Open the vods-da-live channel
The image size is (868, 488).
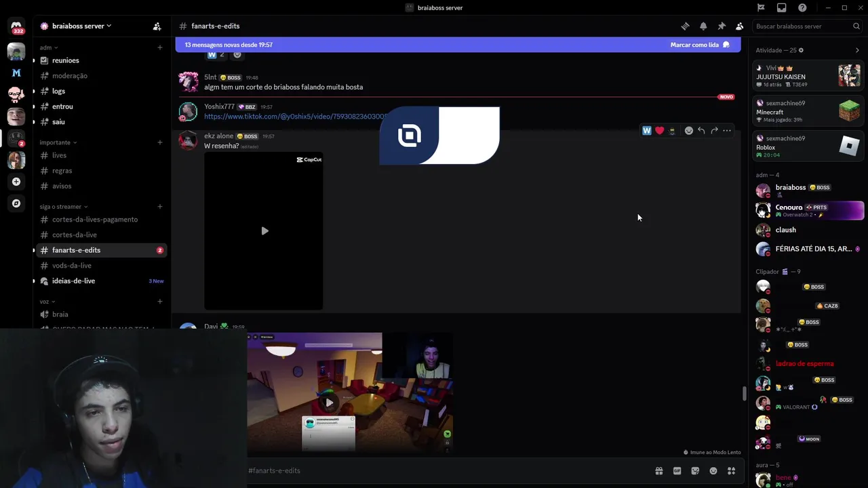pos(102,266)
